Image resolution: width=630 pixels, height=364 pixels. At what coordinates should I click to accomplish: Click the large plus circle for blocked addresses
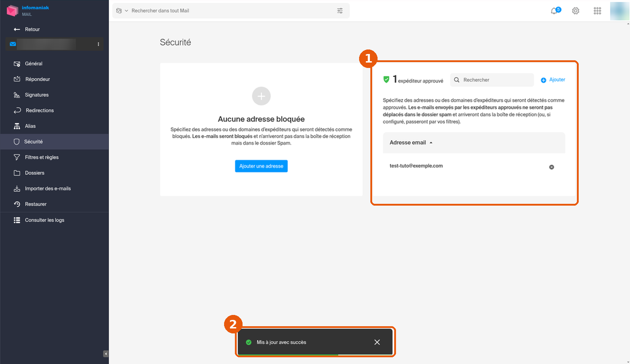click(261, 96)
